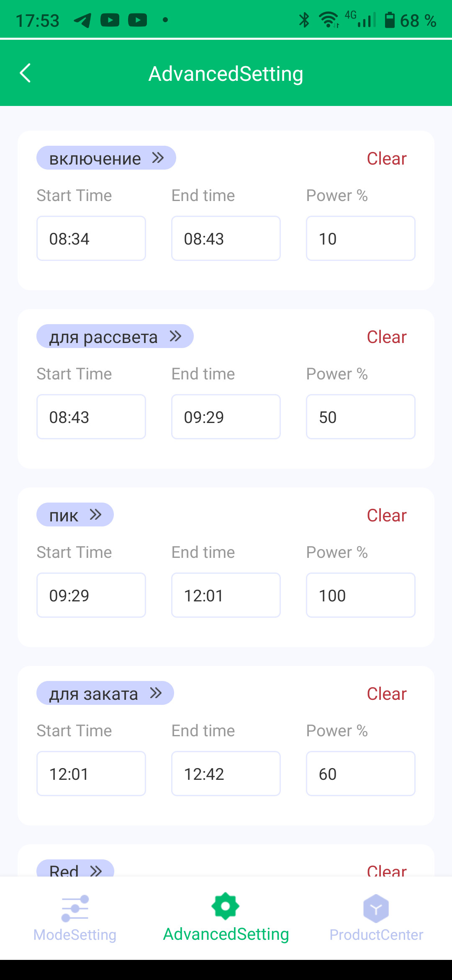Tap the Bluetooth status icon

point(304,20)
